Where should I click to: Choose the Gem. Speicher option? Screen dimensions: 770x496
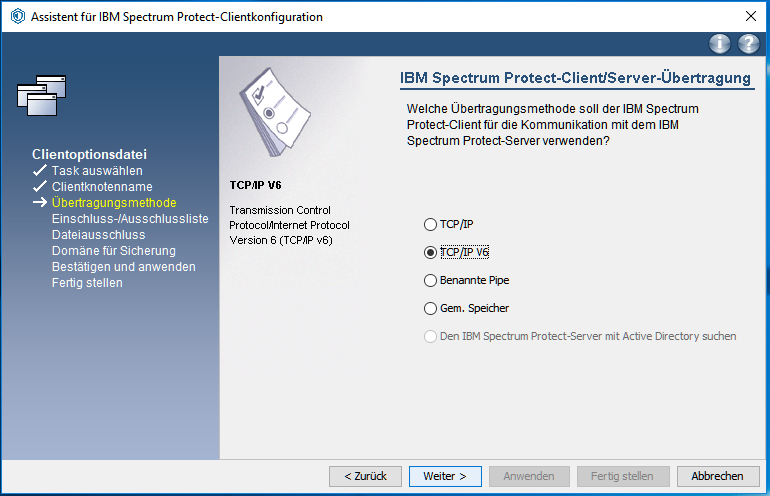[431, 308]
